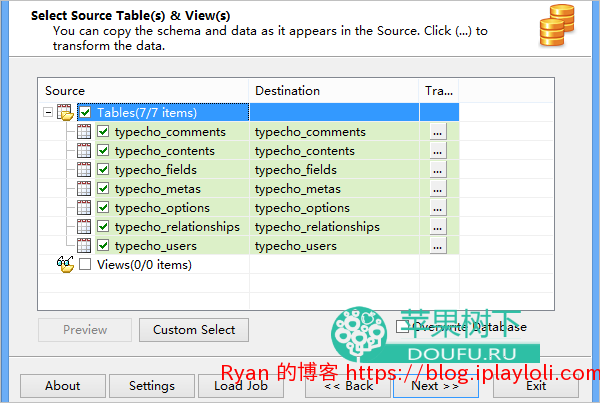Select the typecho_metas source row
The image size is (600, 403).
[x=158, y=189]
